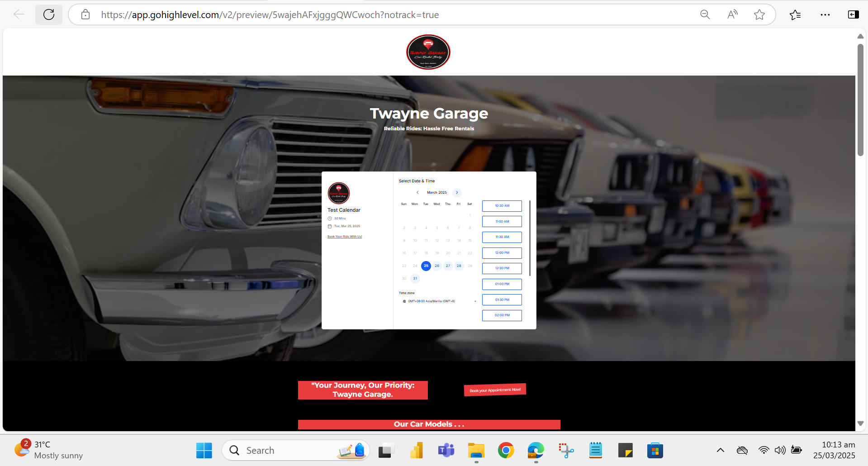Click Book your Appointment Now button

495,390
